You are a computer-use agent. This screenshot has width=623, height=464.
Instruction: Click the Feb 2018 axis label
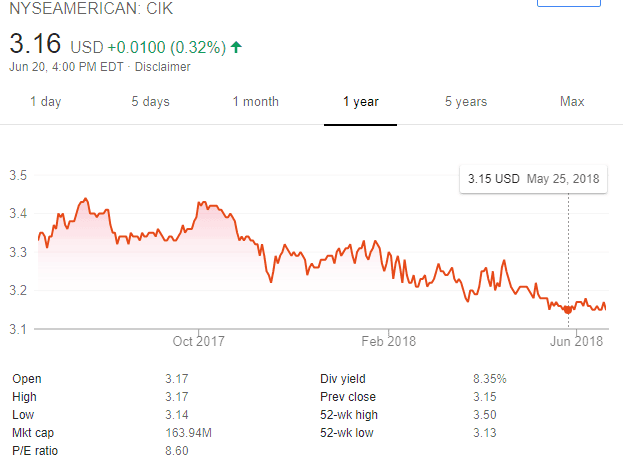388,341
